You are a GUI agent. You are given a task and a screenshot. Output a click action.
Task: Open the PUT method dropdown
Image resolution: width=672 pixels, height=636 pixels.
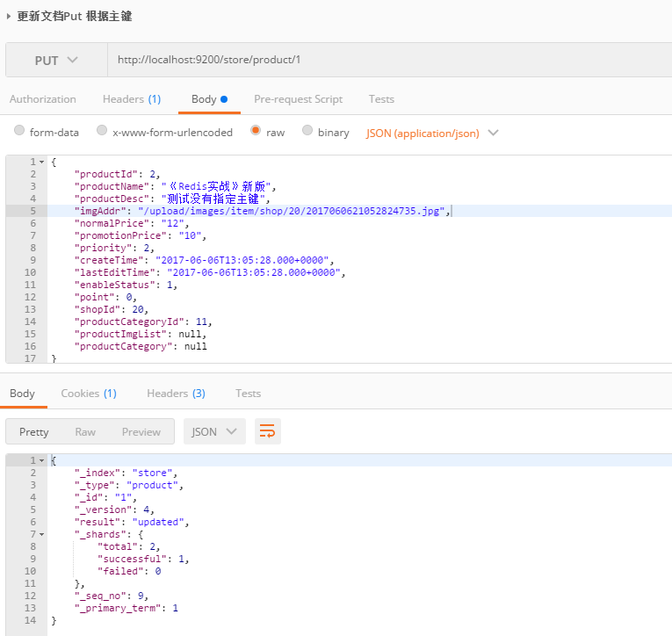coord(56,61)
